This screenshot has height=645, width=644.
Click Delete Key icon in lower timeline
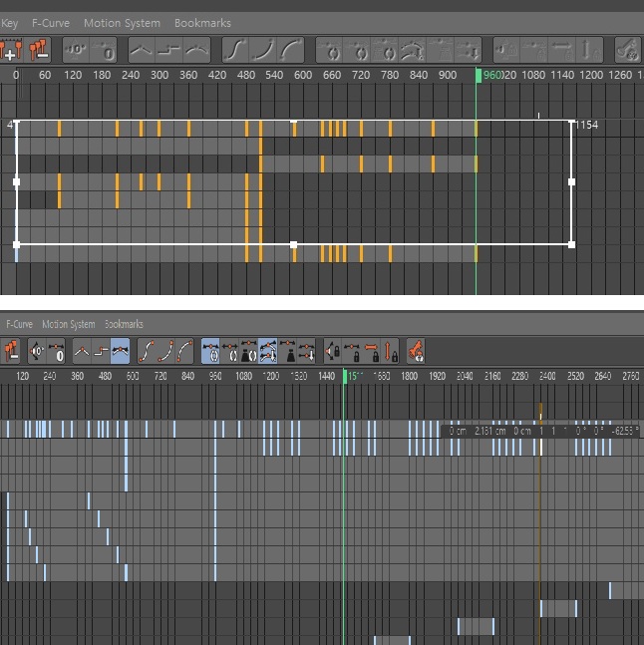click(x=10, y=351)
